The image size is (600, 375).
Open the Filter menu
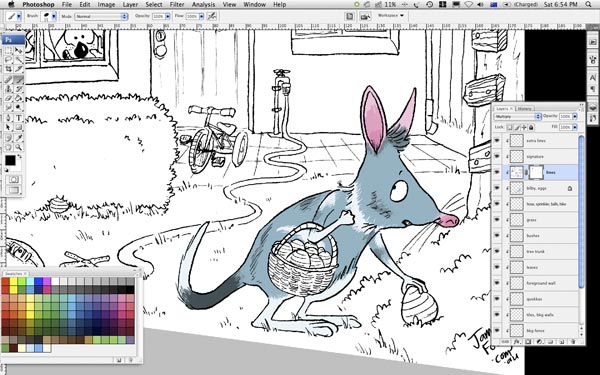(x=177, y=5)
